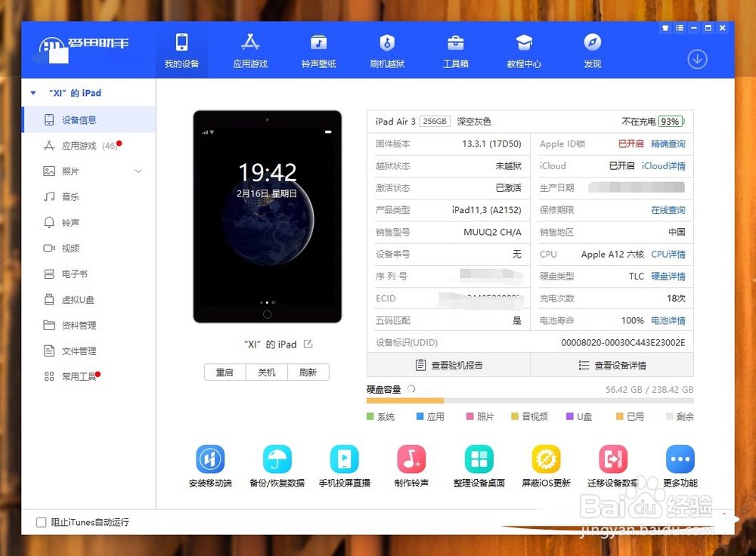Go to 刷机越狱 tab
Screen dimensions: 756x556
pos(386,50)
